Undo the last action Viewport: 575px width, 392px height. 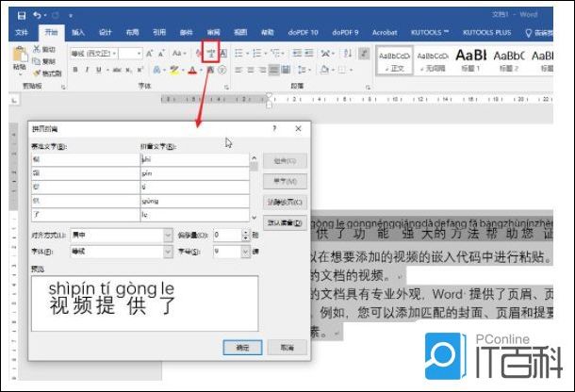coord(37,15)
